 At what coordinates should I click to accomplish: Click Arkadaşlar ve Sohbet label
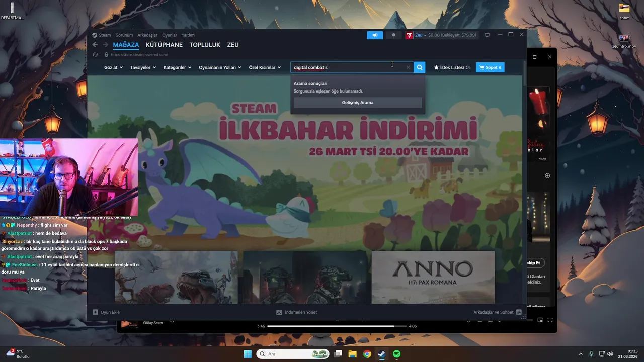click(x=493, y=312)
